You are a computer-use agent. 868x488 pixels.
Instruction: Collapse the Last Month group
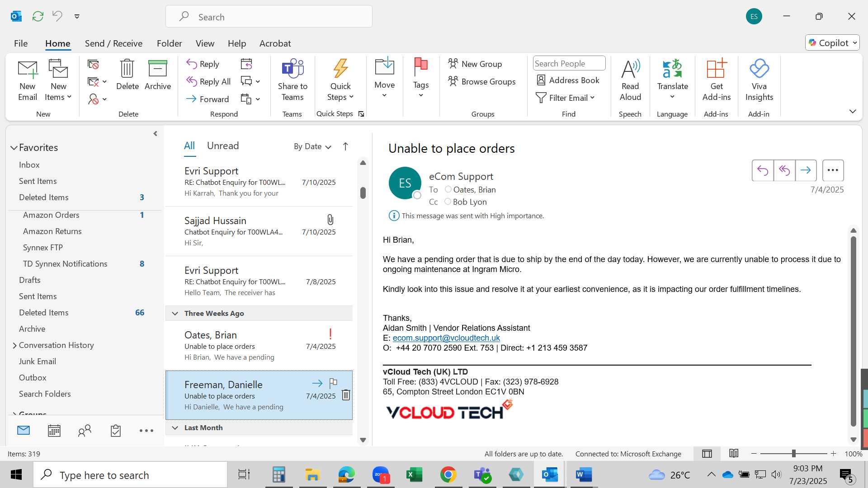(x=175, y=428)
